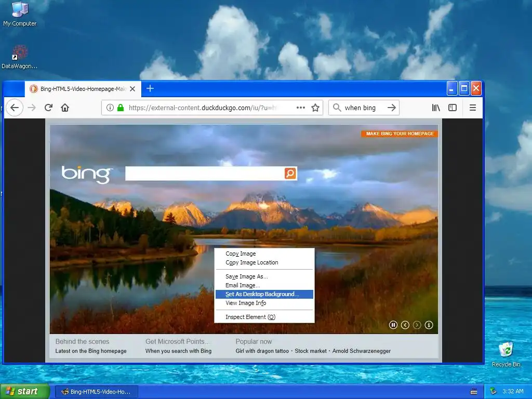532x399 pixels.
Task: Select the DataWagon desktop shortcut
Action: point(20,57)
